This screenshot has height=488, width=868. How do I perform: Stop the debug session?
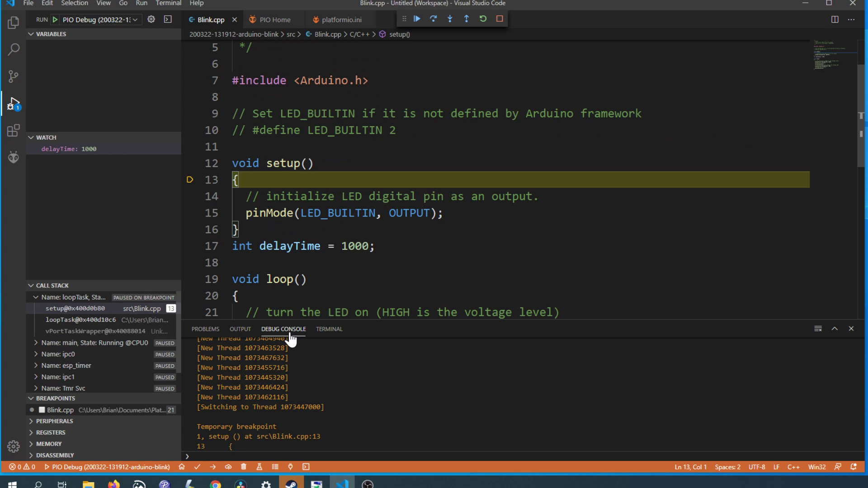pyautogui.click(x=500, y=19)
